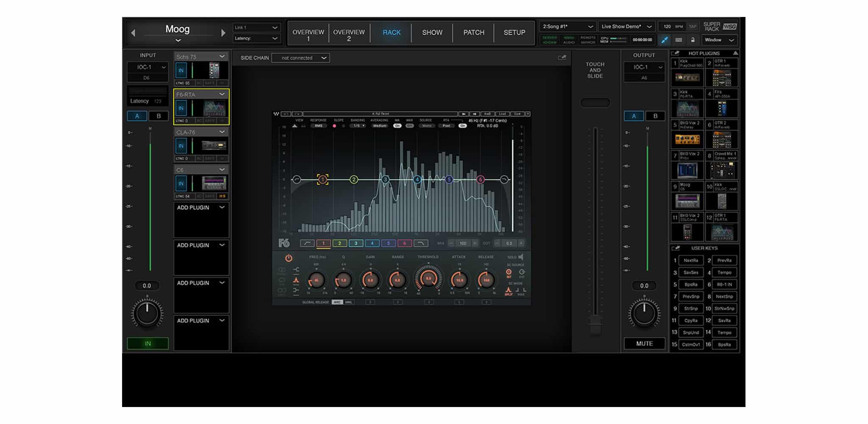Open the keyboard grid icon

point(679,40)
